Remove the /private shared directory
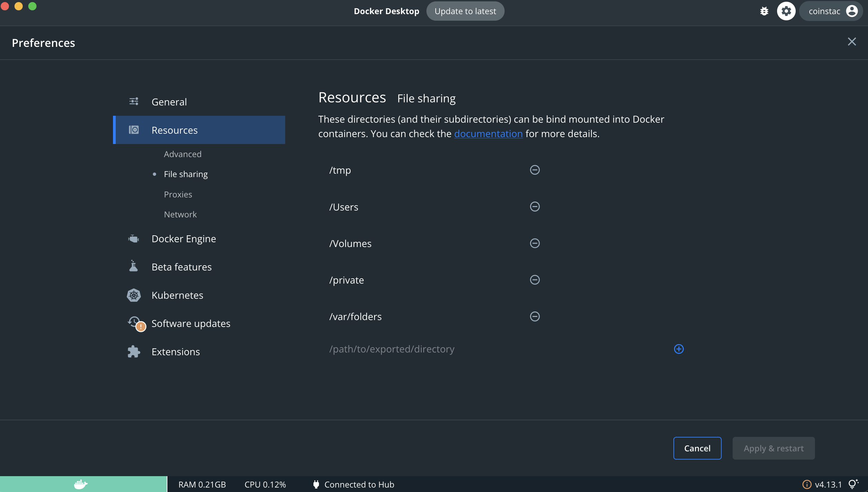The image size is (868, 492). coord(535,280)
